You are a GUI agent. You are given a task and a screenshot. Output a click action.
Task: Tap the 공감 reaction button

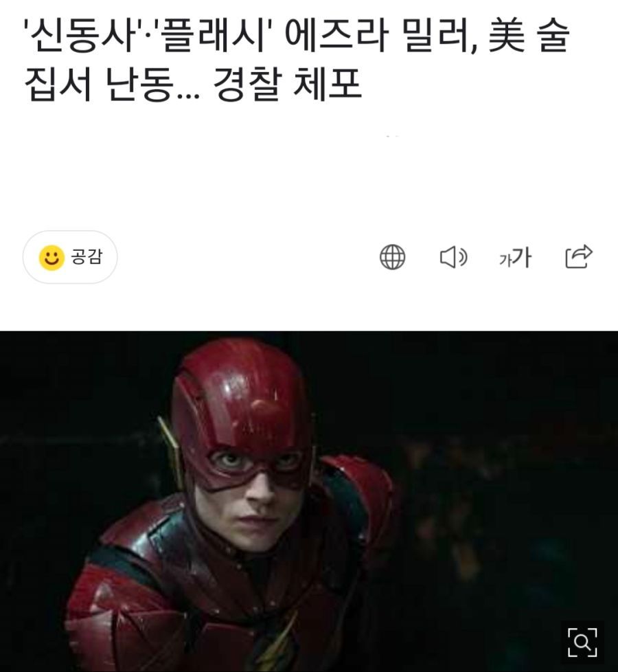tap(70, 257)
